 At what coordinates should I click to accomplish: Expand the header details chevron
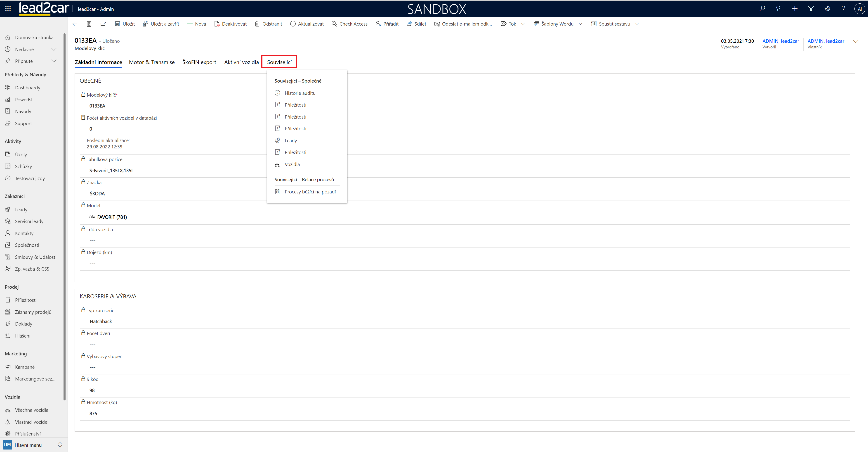(856, 41)
